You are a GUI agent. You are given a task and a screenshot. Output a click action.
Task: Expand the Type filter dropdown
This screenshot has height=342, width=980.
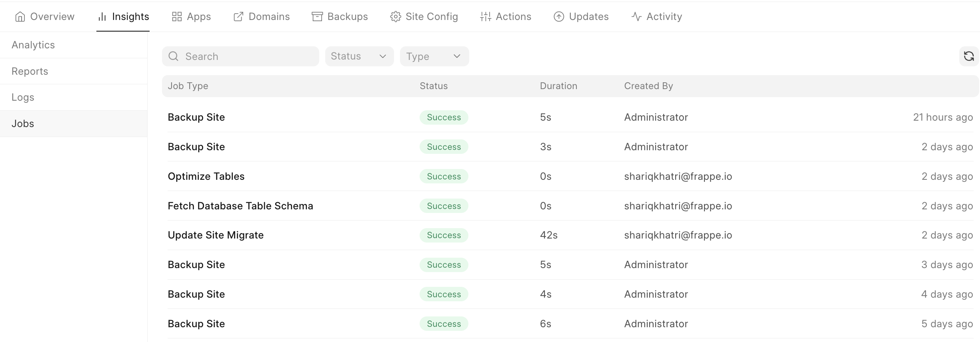[x=434, y=56]
